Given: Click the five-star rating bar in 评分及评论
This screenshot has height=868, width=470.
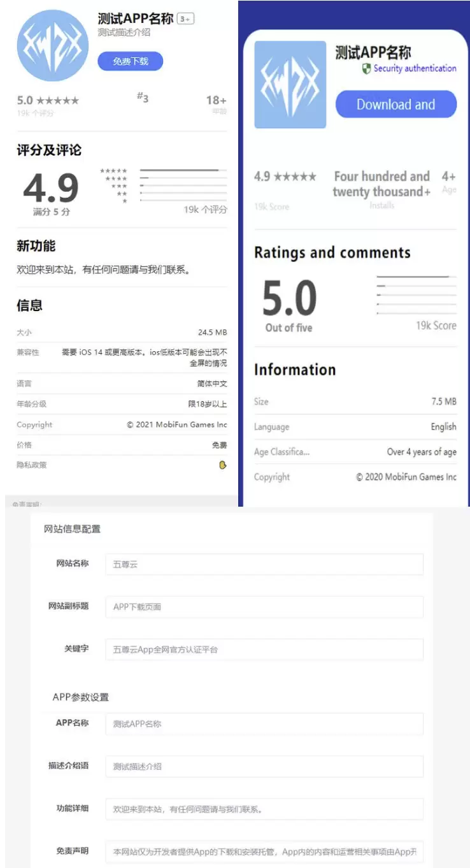Looking at the screenshot, I should click(x=183, y=170).
